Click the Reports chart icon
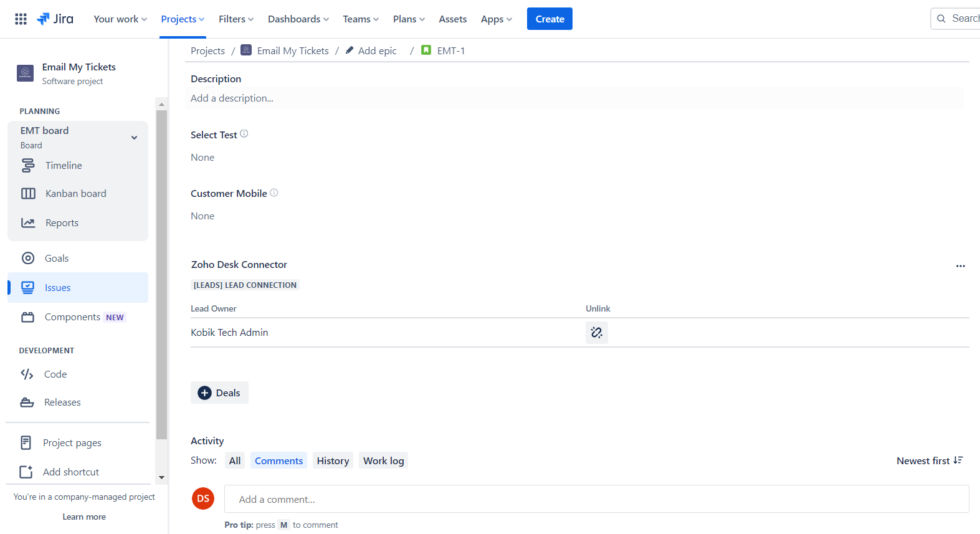 click(x=28, y=222)
